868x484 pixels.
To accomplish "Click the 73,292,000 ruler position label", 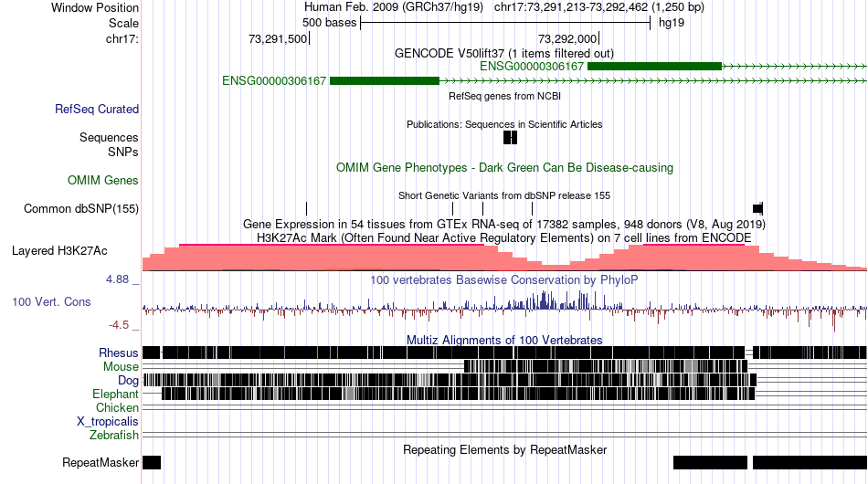I will [x=567, y=38].
